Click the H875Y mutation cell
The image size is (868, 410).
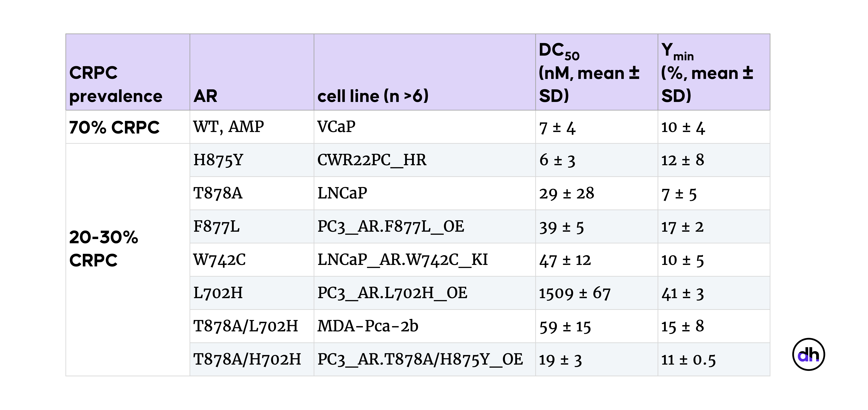(252, 160)
